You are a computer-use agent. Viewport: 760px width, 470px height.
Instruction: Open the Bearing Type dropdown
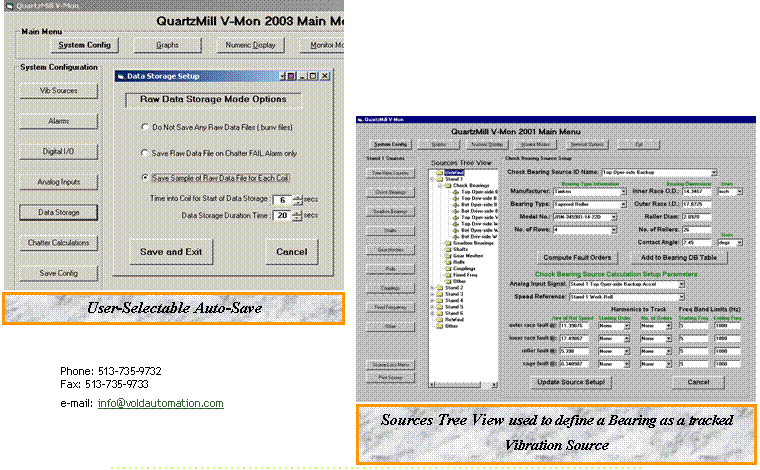(x=623, y=204)
